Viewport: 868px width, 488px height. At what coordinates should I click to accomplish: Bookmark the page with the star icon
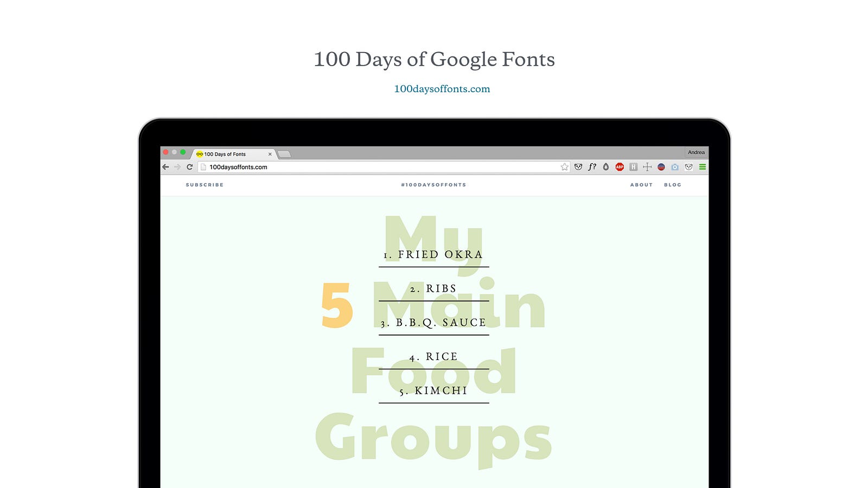565,167
